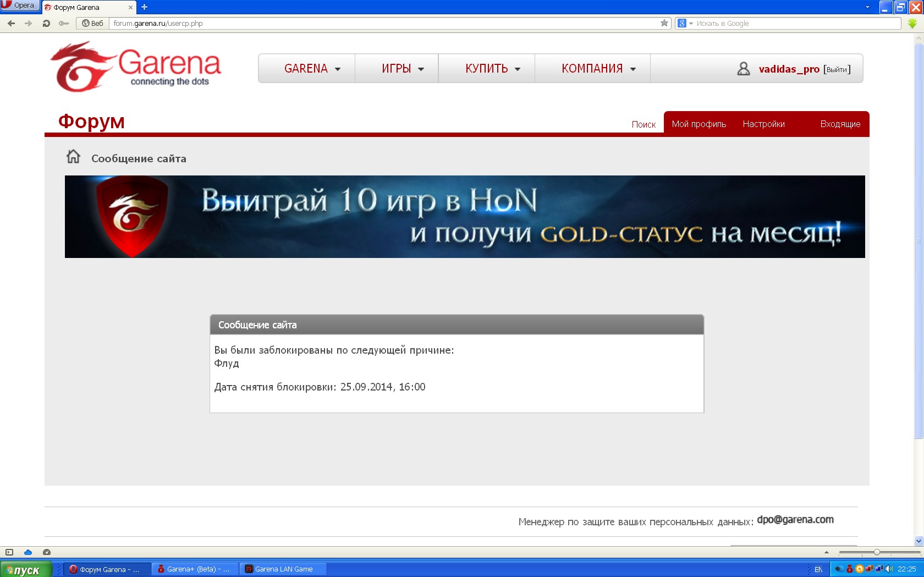Viewport: 924px width, 577px height.
Task: Open the Opera Link cloud icon
Action: tap(28, 552)
